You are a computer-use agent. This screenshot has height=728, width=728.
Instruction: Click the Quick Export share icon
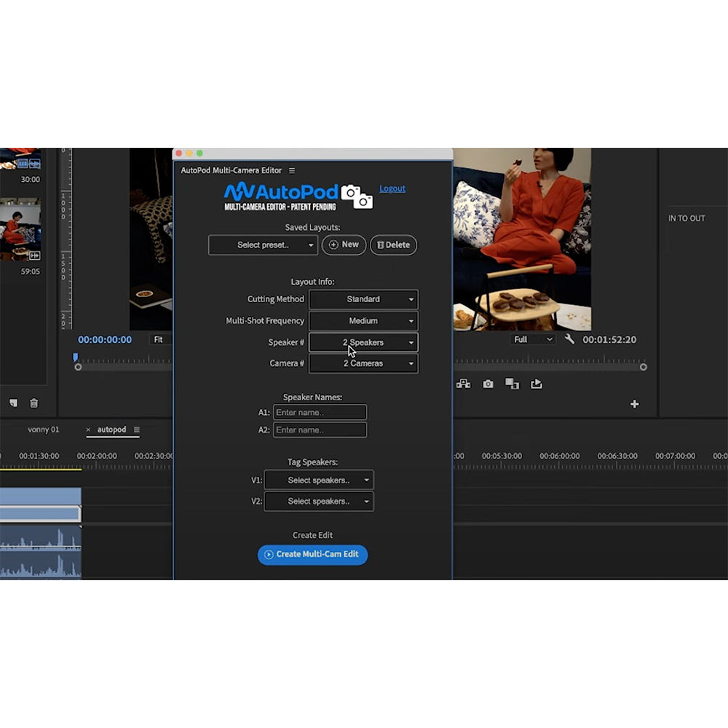[537, 382]
